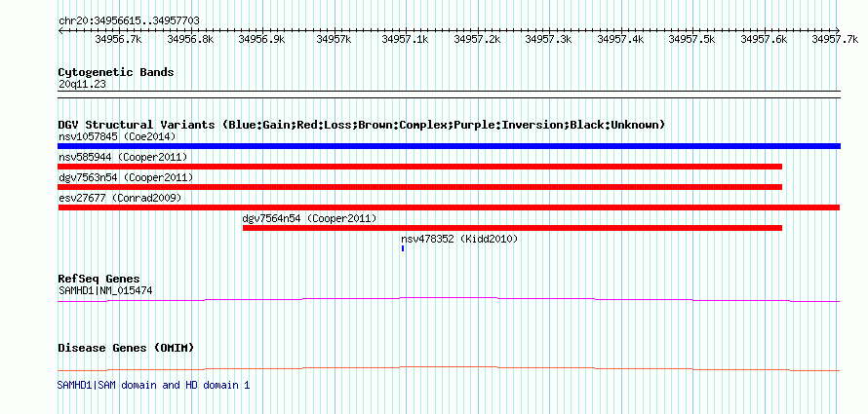Click the Cytogenetic Bands track heading
Screen dimensions: 868x414
[116, 72]
